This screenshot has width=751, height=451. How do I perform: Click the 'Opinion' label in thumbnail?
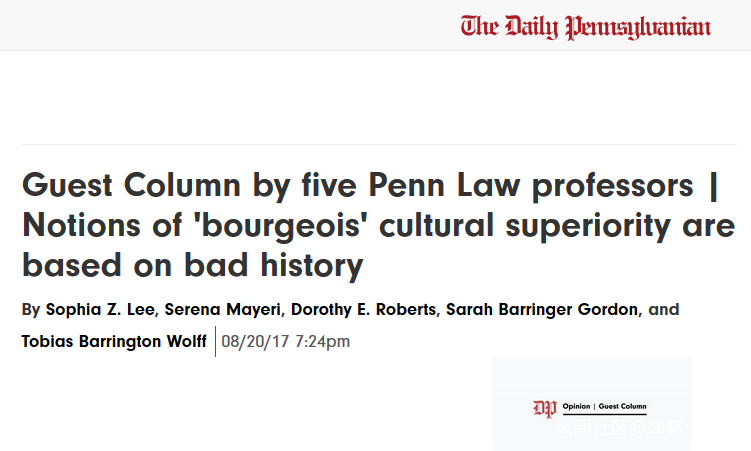click(576, 408)
